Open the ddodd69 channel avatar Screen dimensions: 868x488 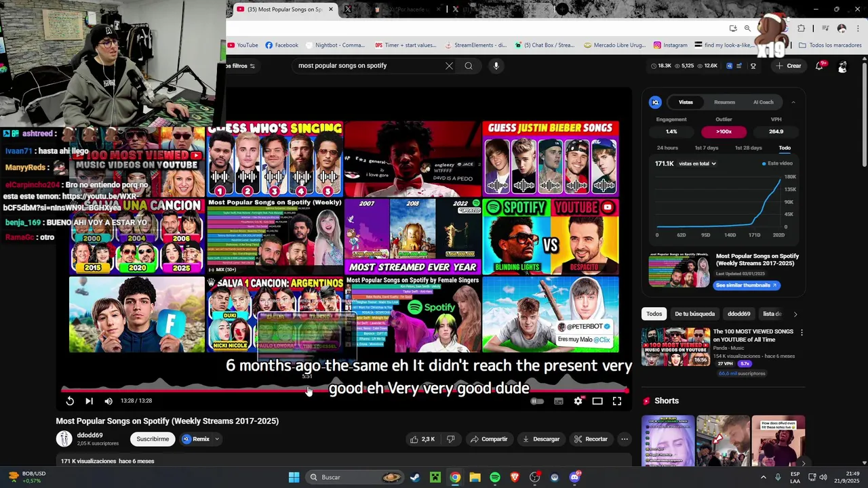click(64, 439)
